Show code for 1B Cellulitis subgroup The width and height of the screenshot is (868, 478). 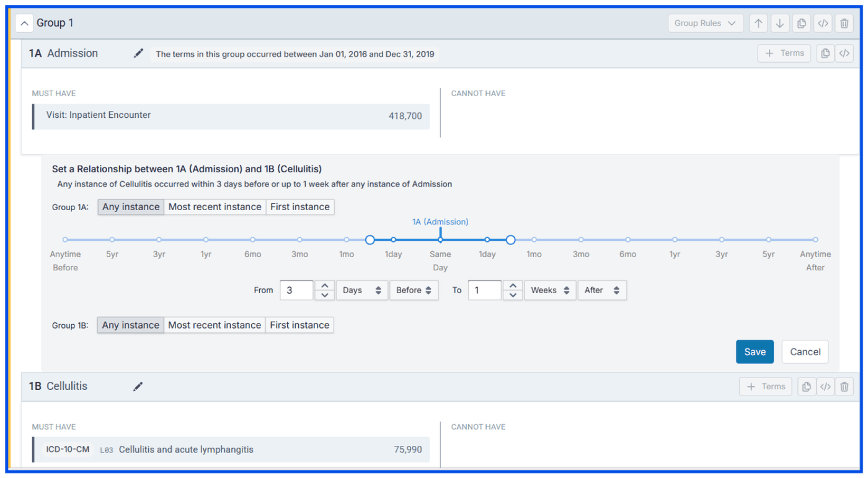tap(825, 387)
